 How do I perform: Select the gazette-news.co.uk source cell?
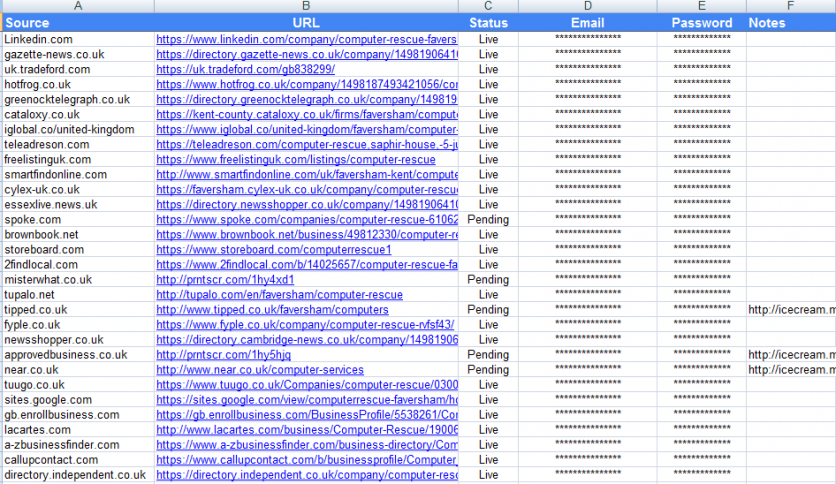click(x=78, y=54)
